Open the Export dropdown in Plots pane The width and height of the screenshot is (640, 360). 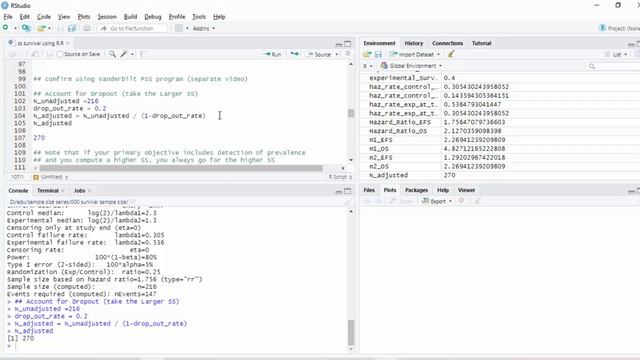437,201
